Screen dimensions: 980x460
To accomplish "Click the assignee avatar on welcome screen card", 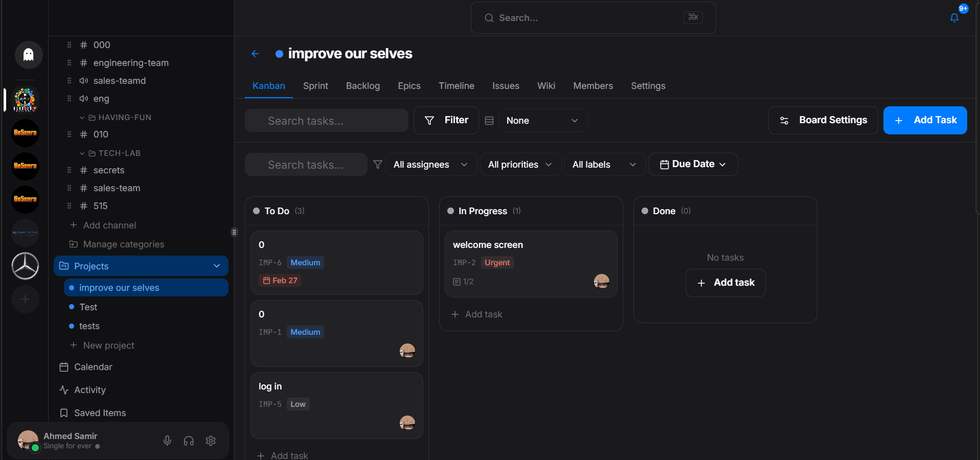I will pyautogui.click(x=602, y=281).
